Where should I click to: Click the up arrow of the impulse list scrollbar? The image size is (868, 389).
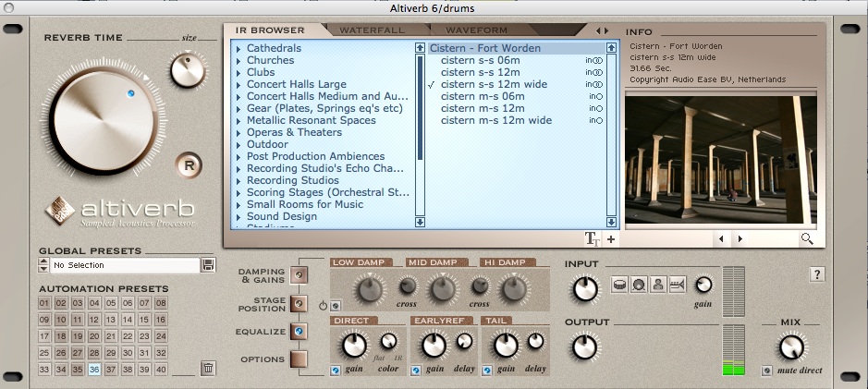[x=611, y=48]
